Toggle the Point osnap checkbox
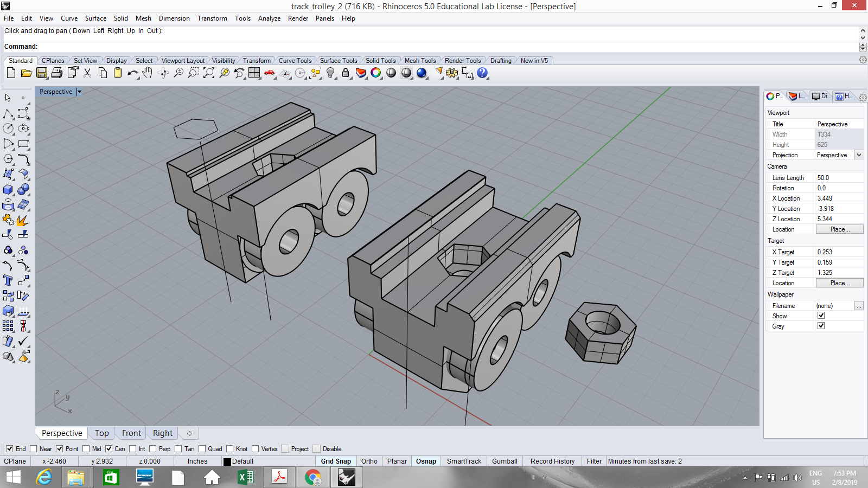 (60, 448)
